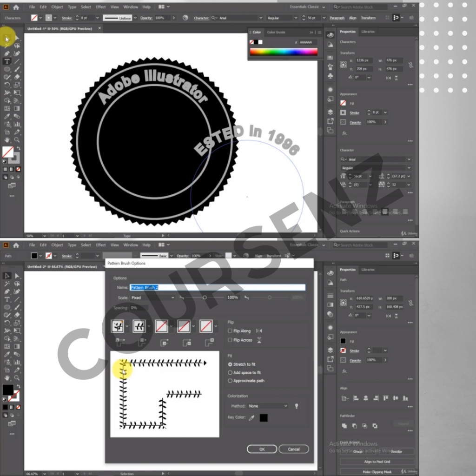Choose the Approximate path radio option
Viewport: 476px width, 476px height.
tap(230, 381)
